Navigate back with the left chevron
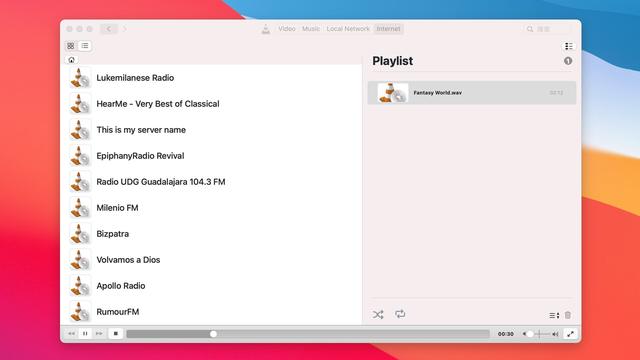640x360 pixels. pyautogui.click(x=109, y=29)
